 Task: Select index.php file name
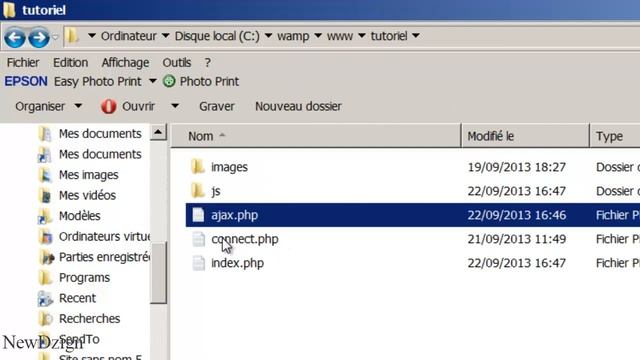(238, 263)
